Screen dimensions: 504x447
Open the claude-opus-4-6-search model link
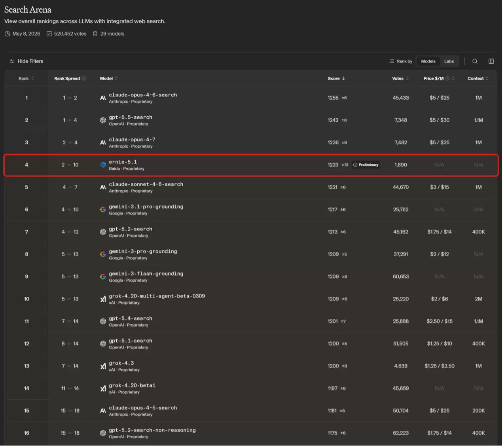(x=143, y=95)
